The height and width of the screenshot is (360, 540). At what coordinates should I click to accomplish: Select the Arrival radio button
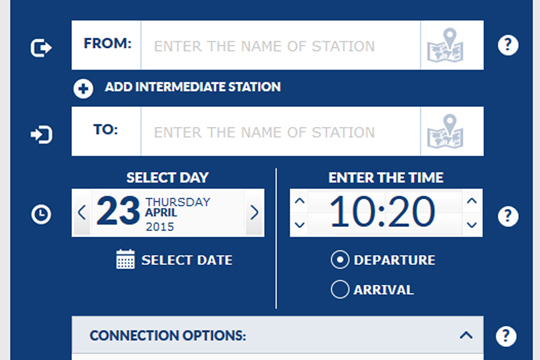pos(340,289)
